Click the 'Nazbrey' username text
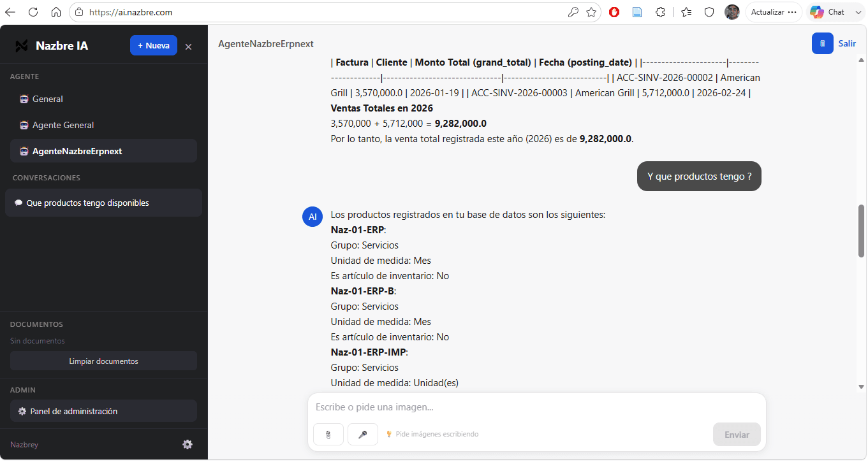The width and height of the screenshot is (868, 462). tap(24, 444)
